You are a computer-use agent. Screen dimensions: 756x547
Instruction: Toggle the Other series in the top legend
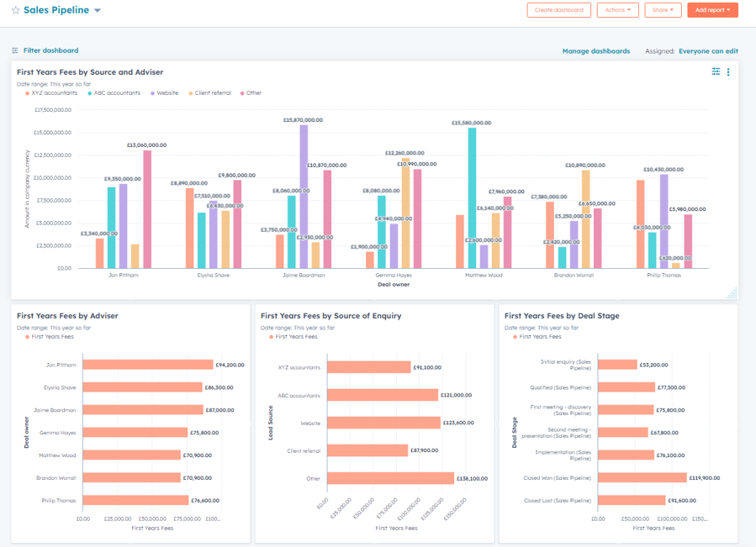251,93
